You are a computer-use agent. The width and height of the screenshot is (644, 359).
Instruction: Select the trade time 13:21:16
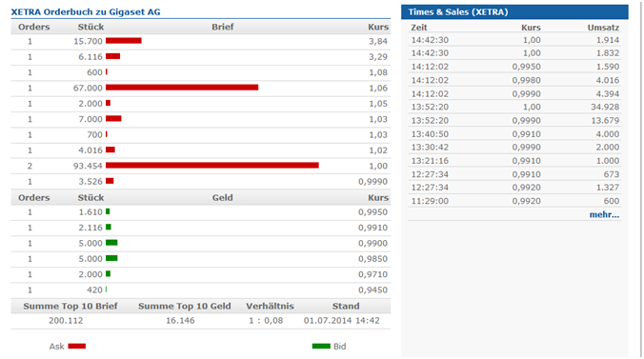(430, 161)
